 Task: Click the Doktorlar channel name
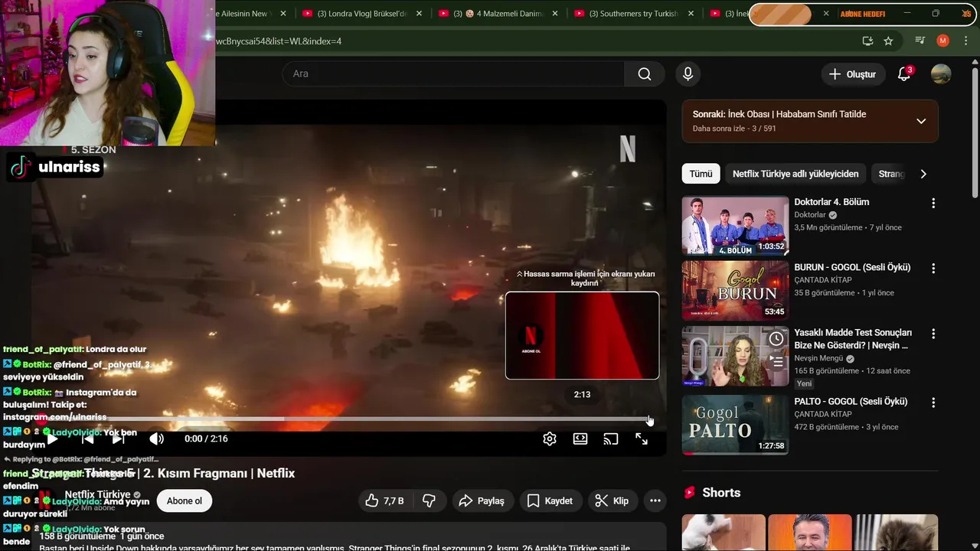[810, 215]
